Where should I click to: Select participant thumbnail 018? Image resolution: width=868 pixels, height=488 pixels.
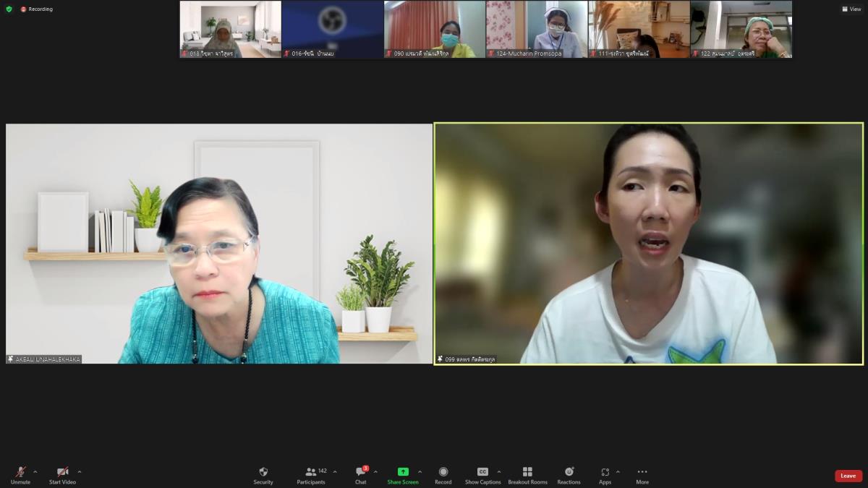(x=230, y=29)
